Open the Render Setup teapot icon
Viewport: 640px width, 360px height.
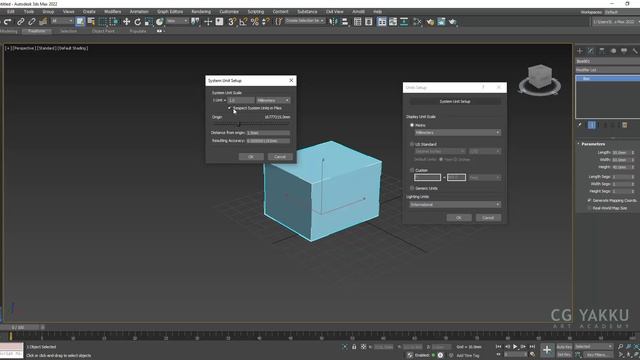coord(430,22)
